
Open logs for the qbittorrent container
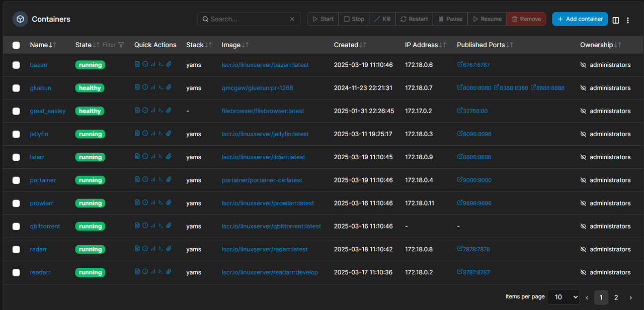pyautogui.click(x=137, y=226)
